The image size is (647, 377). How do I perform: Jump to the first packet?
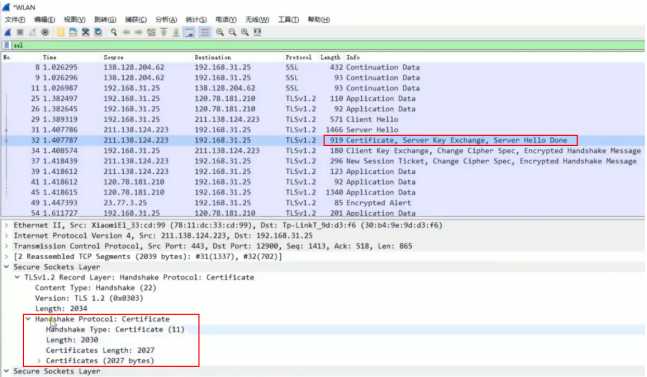point(163,32)
